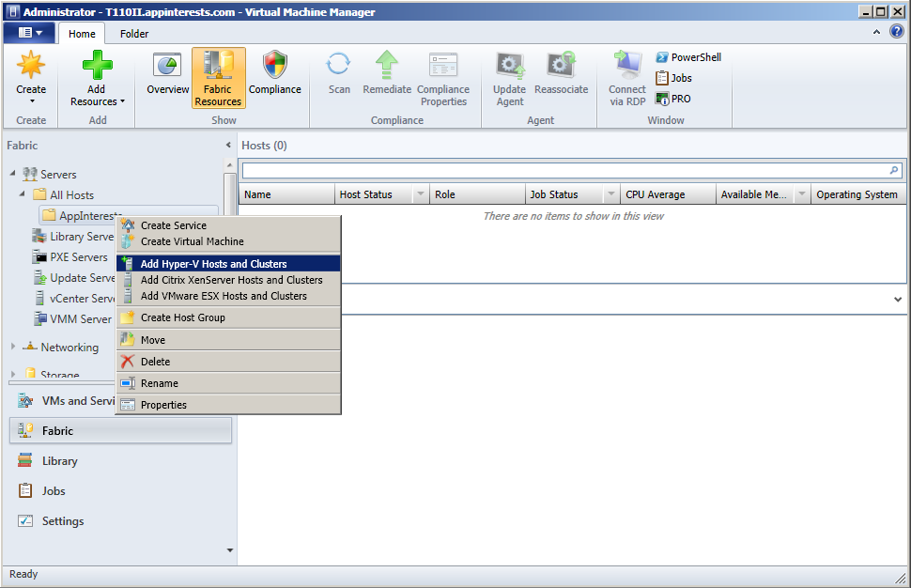The width and height of the screenshot is (911, 588).
Task: Expand the Networking tree node
Action: point(13,347)
